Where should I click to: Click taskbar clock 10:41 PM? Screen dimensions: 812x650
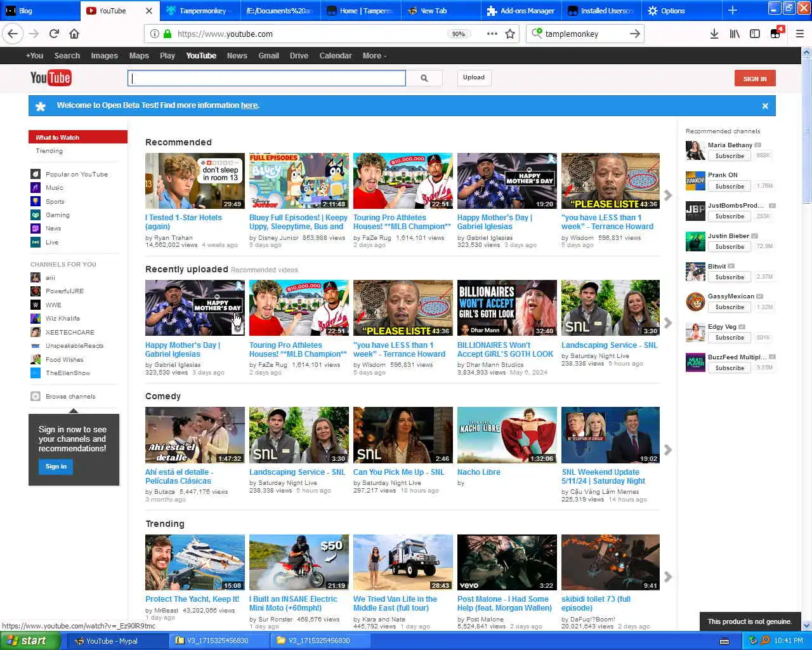789,641
